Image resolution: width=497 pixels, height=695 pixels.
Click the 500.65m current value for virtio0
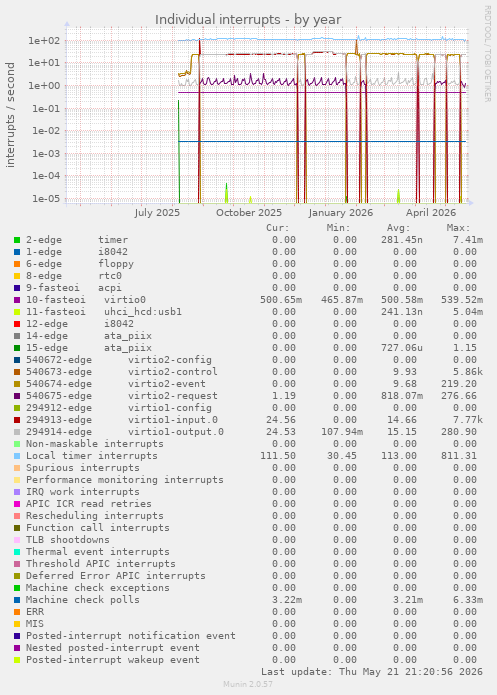(x=281, y=300)
